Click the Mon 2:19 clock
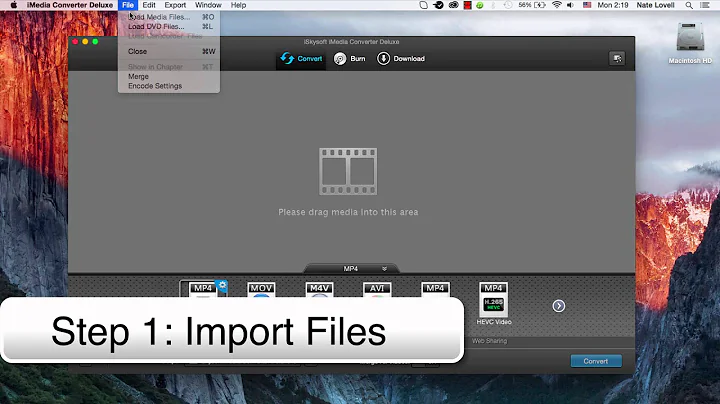This screenshot has height=404, width=720. pyautogui.click(x=613, y=5)
